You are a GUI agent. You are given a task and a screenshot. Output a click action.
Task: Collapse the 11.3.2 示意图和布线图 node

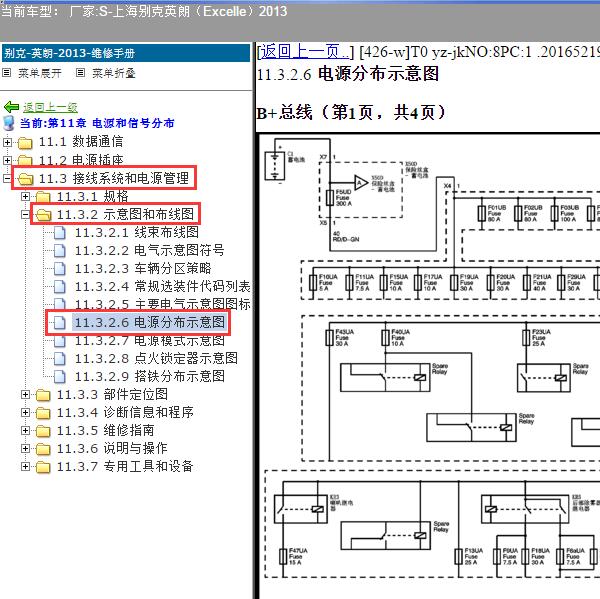point(25,215)
